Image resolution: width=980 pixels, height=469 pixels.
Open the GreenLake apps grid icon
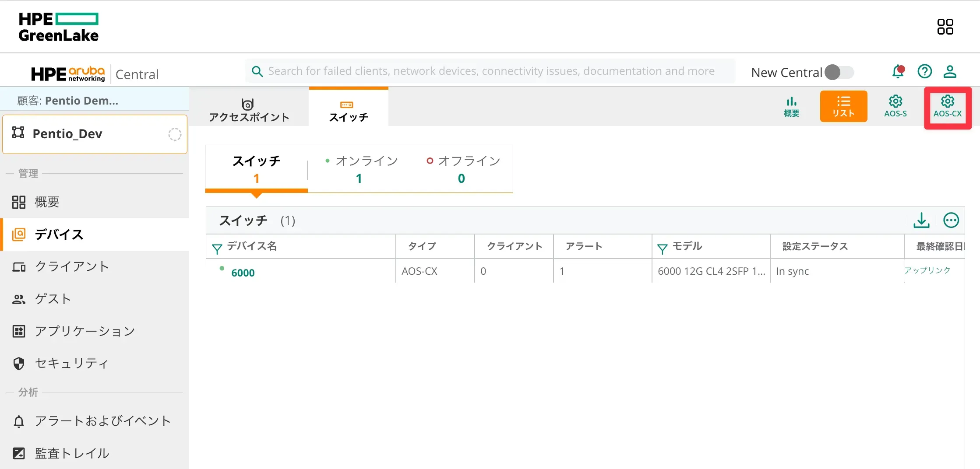click(945, 27)
